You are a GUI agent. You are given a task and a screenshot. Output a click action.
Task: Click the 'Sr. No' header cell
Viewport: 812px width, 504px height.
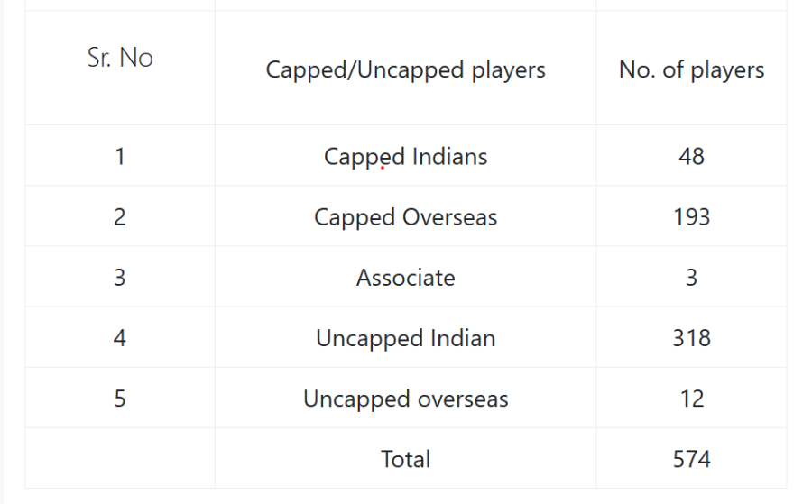tap(120, 68)
